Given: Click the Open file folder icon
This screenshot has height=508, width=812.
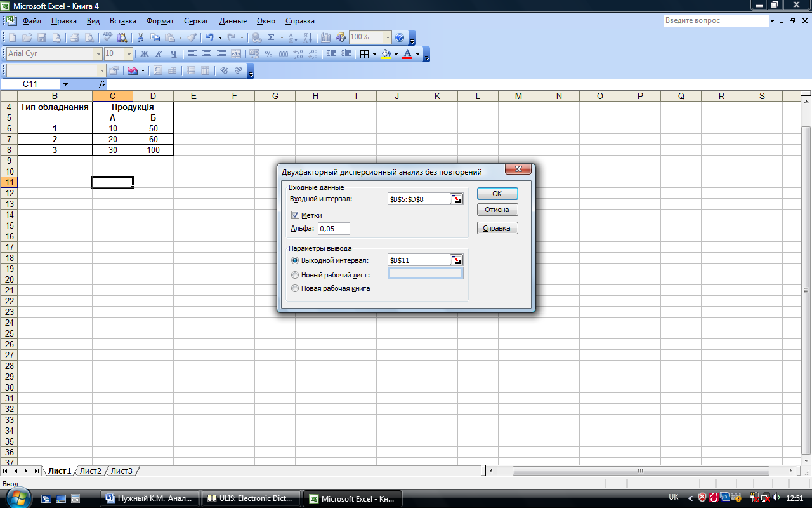Looking at the screenshot, I should coord(27,37).
